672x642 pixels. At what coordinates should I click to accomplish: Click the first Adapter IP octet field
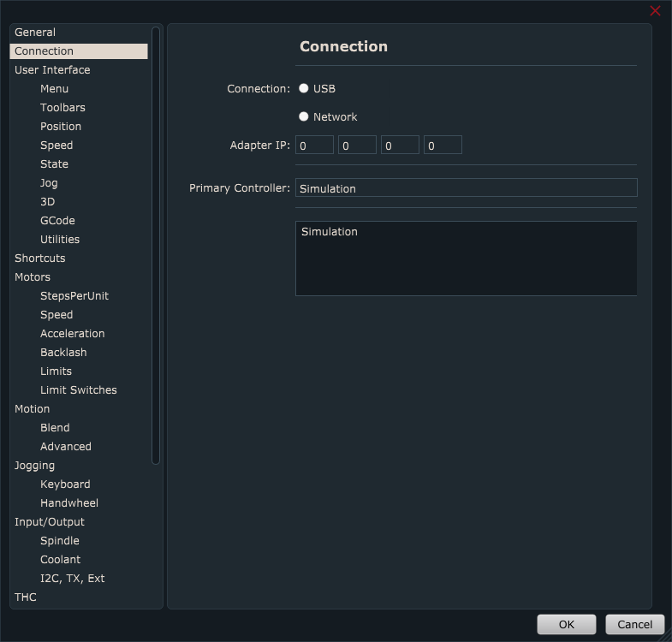[x=314, y=146]
